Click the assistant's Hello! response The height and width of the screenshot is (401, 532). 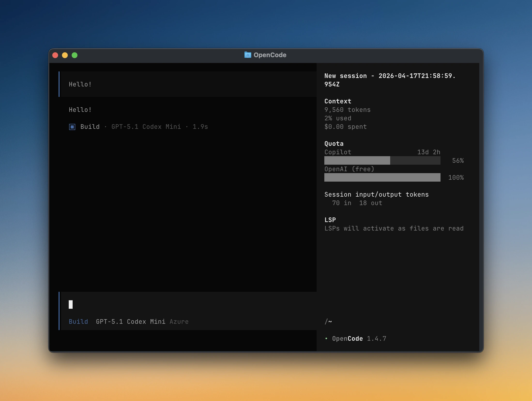tap(80, 109)
